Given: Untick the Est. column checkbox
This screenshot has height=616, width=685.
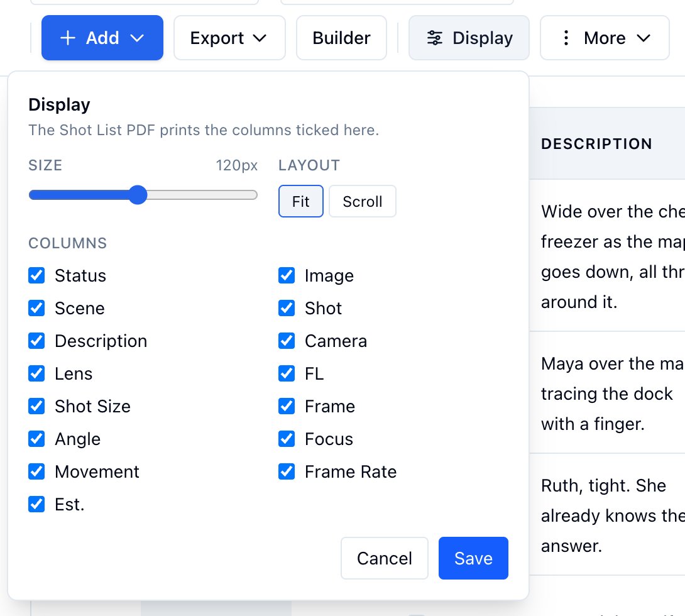Looking at the screenshot, I should (x=36, y=505).
